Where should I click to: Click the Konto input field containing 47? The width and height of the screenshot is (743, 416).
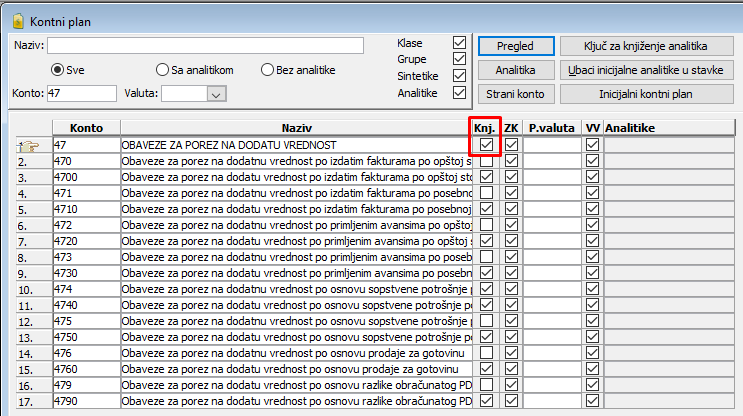(x=82, y=94)
